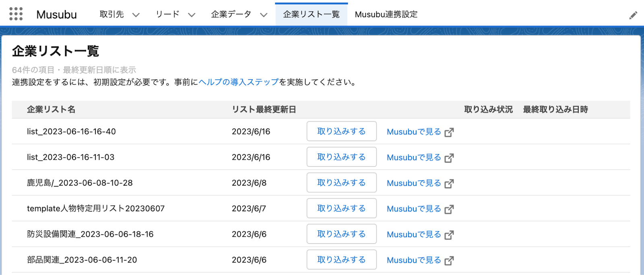Click 取り込みする for 部品関連_2023-06-06-11-20
Viewport: 644px width, 275px height.
[x=342, y=260]
